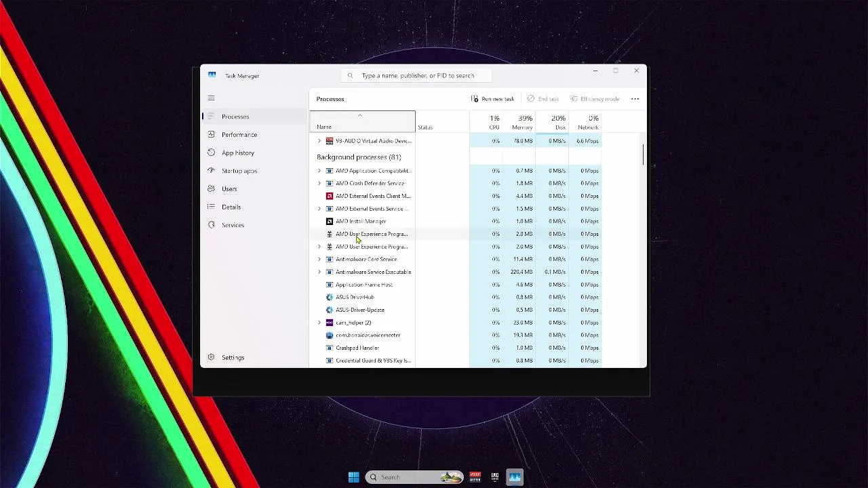The image size is (868, 488).
Task: Expand AMD External Events Service
Action: click(319, 209)
